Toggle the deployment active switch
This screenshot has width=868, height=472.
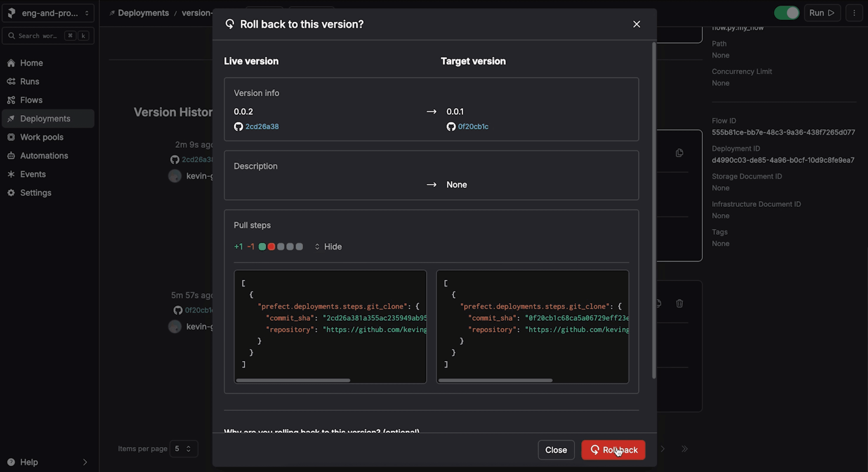click(x=786, y=13)
